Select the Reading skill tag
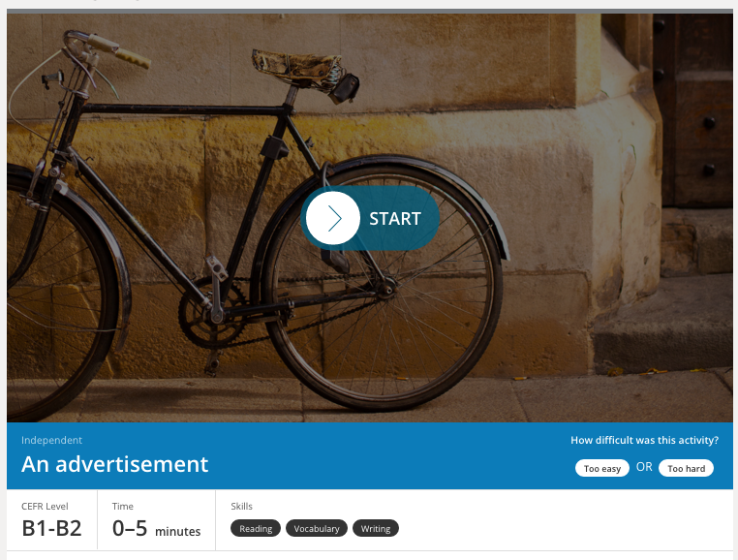Image resolution: width=738 pixels, height=560 pixels. [x=256, y=528]
